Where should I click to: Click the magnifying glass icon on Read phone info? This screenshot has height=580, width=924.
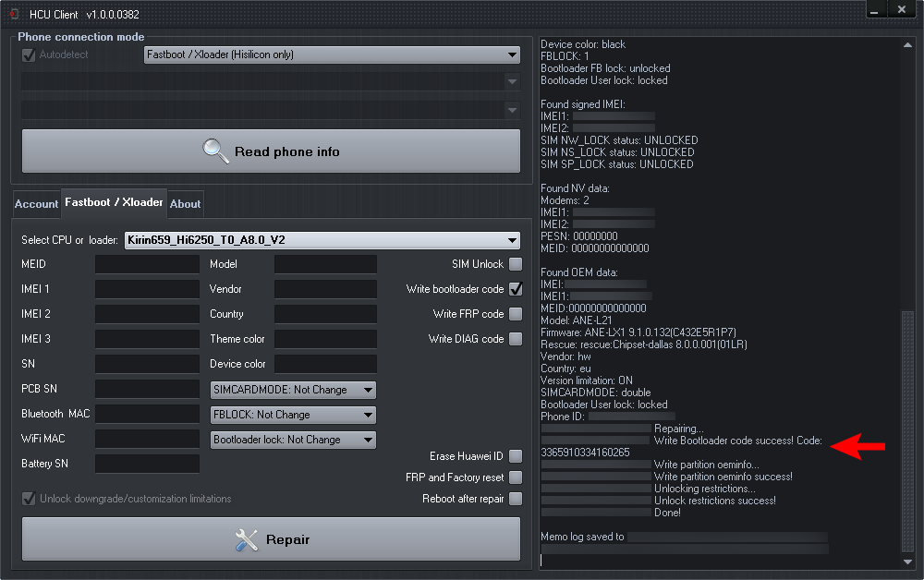point(215,151)
